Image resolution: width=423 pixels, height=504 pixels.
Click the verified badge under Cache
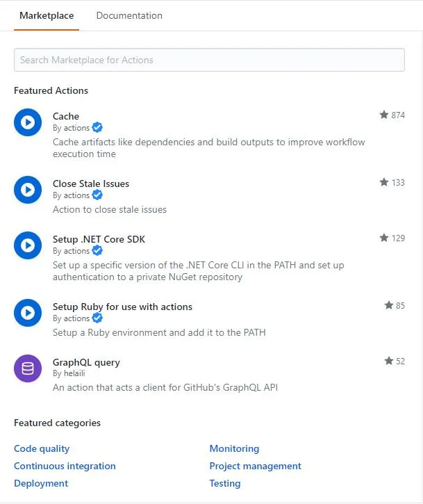(x=97, y=128)
